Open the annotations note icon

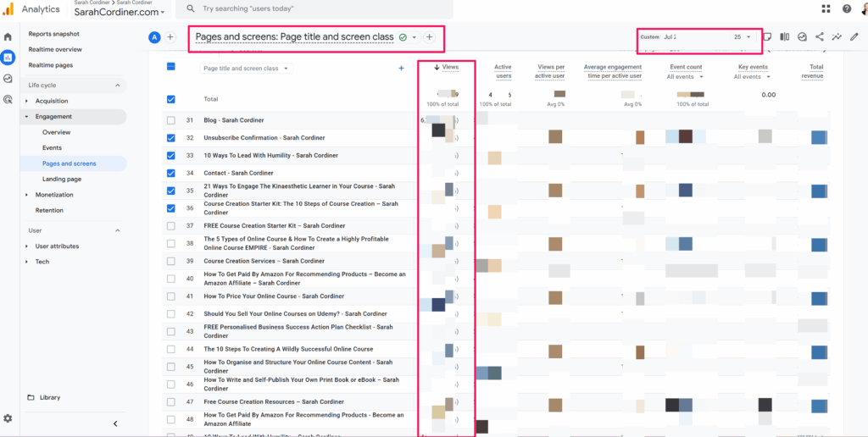(767, 37)
